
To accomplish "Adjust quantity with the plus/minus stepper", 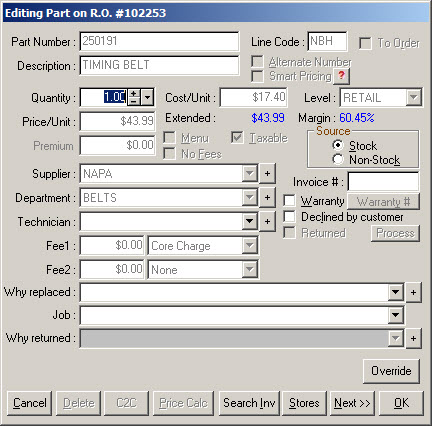I will 134,97.
